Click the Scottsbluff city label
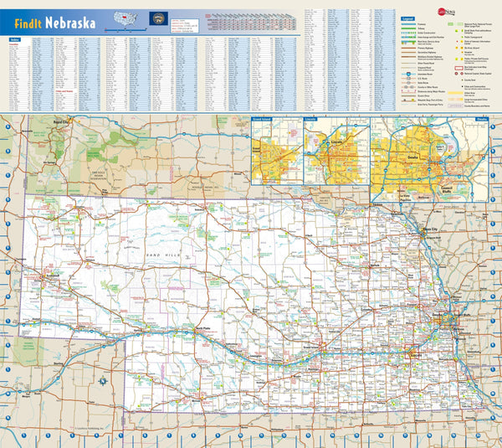Image resolution: width=502 pixels, height=448 pixels. pos(54,275)
